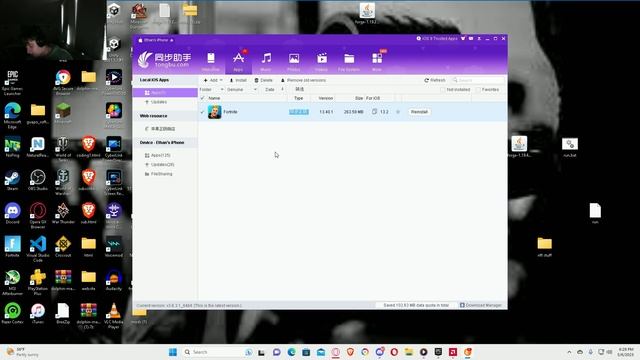
Task: Open the More section
Action: click(377, 61)
